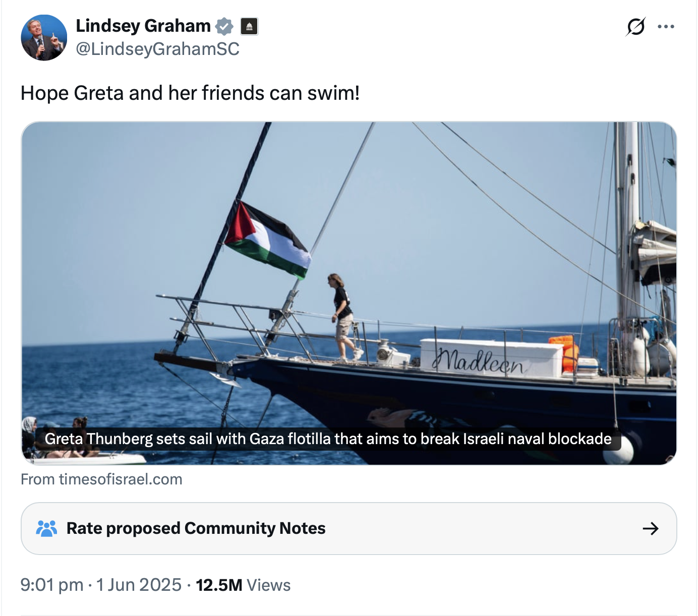
Task: Open the sailboat article preview image
Action: click(x=349, y=293)
